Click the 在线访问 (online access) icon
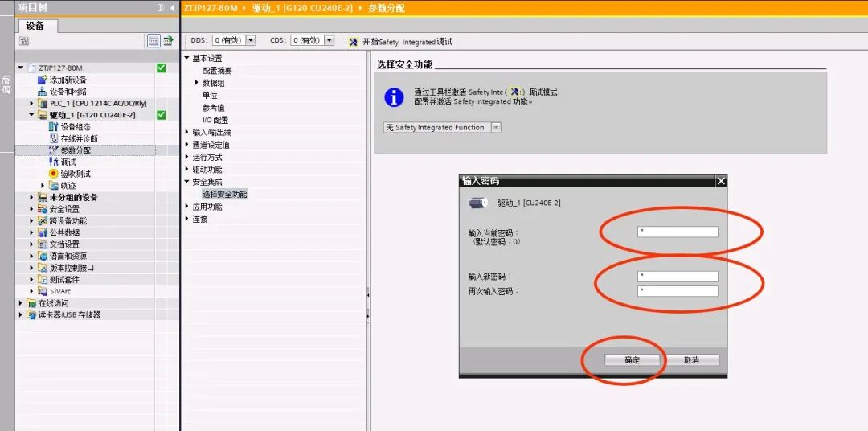 [x=31, y=303]
